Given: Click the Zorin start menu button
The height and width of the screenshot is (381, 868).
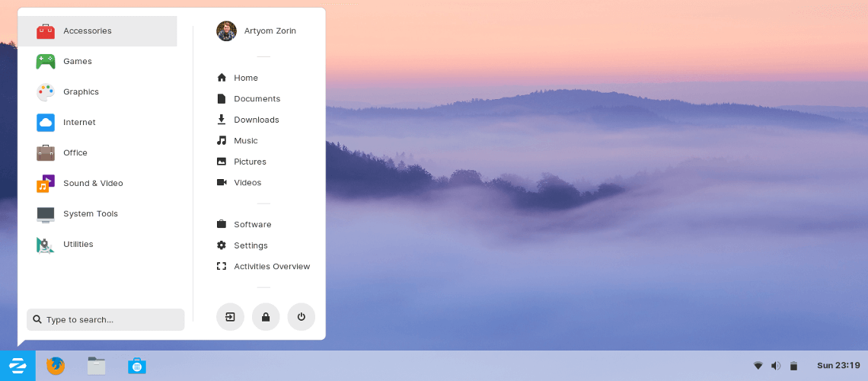Looking at the screenshot, I should pyautogui.click(x=18, y=366).
